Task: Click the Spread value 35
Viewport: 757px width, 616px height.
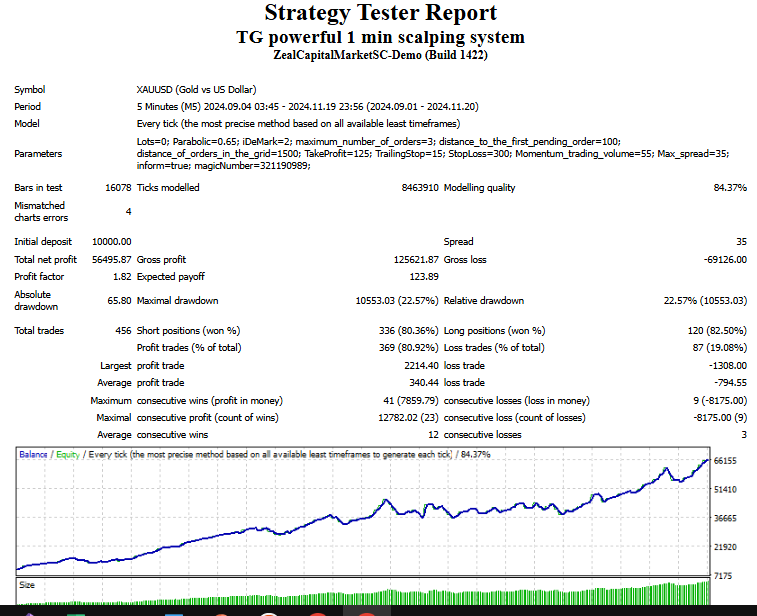Action: [741, 242]
